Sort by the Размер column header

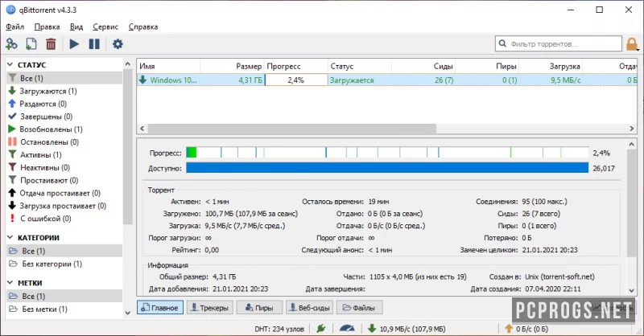point(232,66)
